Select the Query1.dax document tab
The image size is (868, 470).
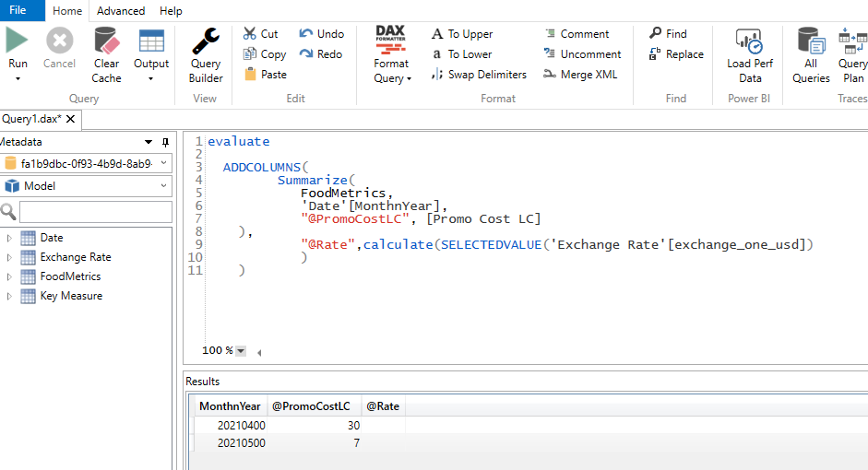coord(31,119)
